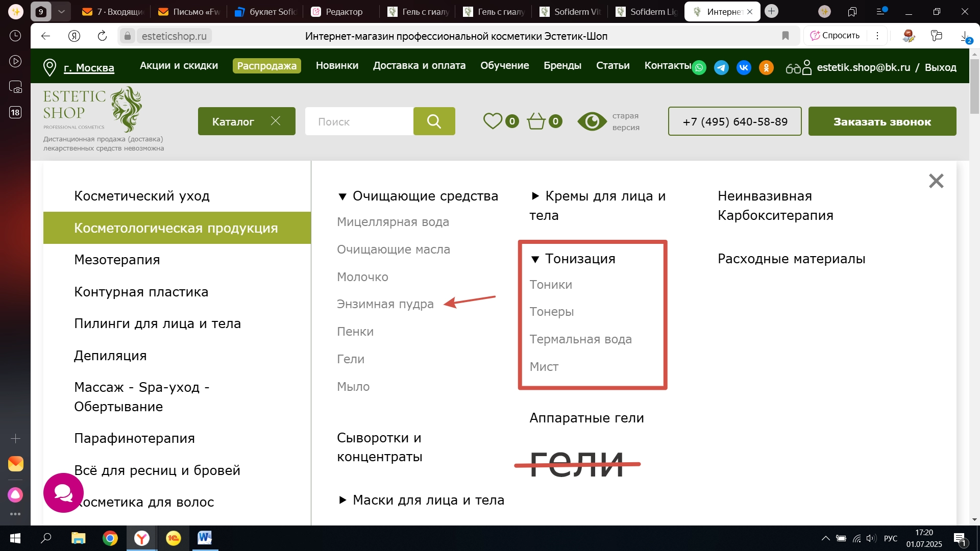Open Alice assistant icon in sidebar

15,494
